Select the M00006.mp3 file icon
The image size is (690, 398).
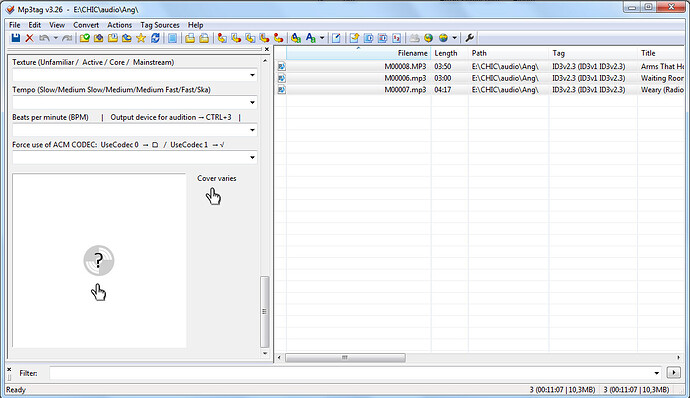pyautogui.click(x=282, y=78)
